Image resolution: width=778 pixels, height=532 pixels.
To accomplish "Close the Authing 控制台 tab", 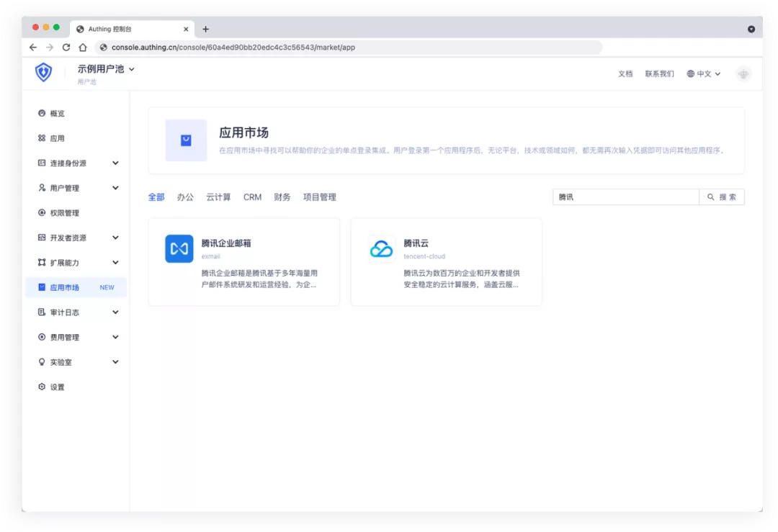I will [186, 30].
